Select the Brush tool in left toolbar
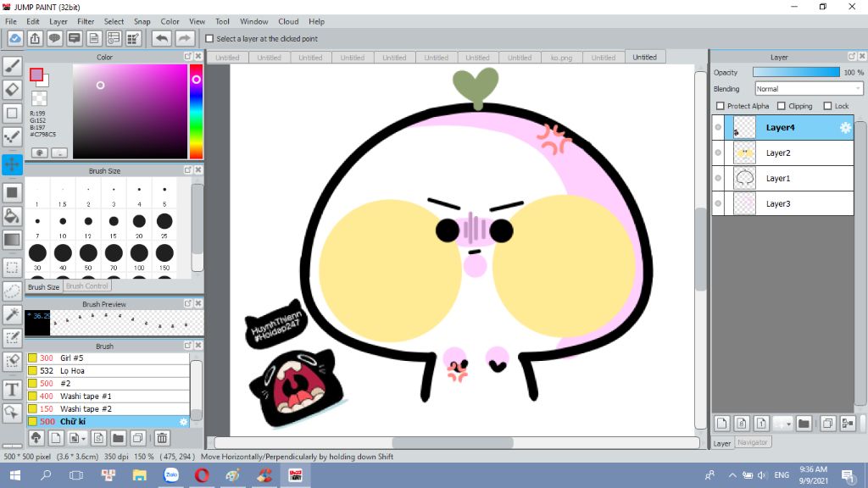Screen dimensions: 868x488 coord(13,66)
